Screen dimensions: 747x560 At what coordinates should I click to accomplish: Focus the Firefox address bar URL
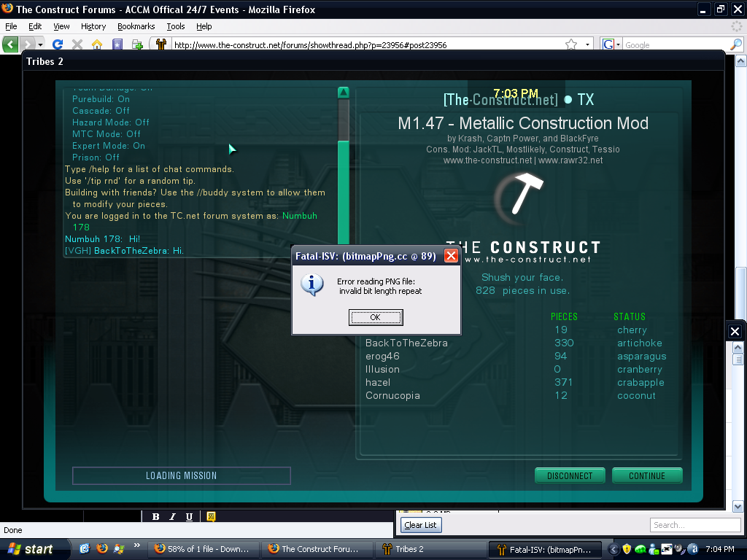(368, 45)
